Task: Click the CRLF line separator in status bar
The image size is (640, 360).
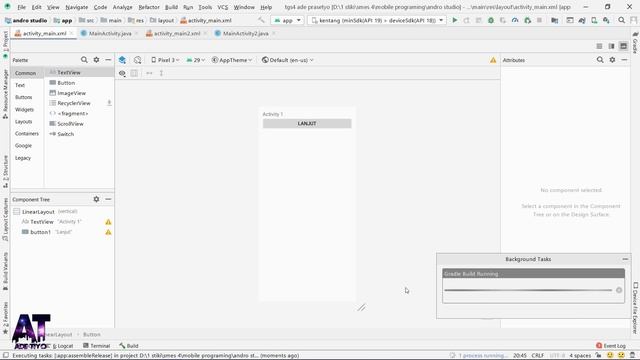Action: [538, 356]
